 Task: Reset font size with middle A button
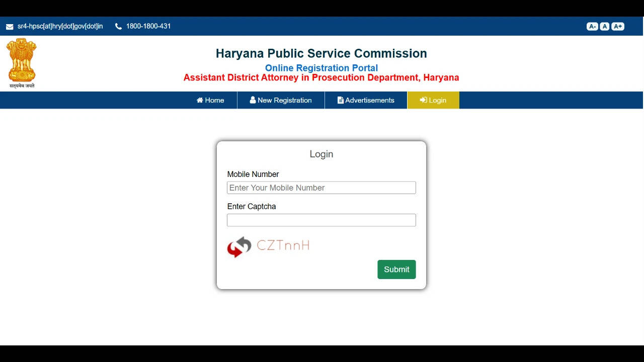tap(605, 27)
